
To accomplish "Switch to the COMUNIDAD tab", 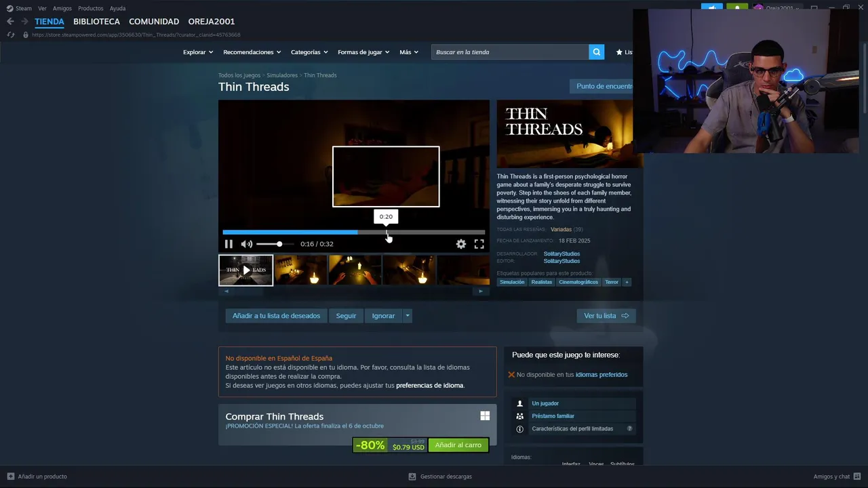I will [154, 22].
